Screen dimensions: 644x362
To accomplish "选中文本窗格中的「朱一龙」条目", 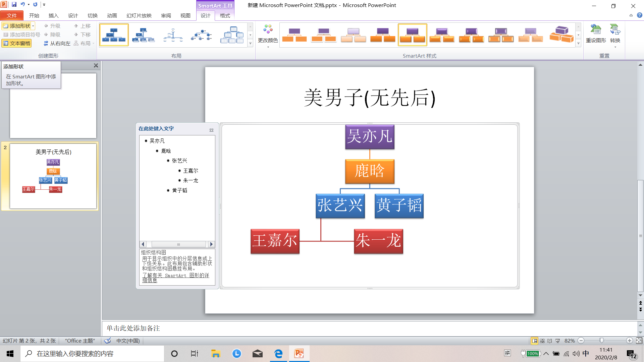I will pyautogui.click(x=191, y=180).
